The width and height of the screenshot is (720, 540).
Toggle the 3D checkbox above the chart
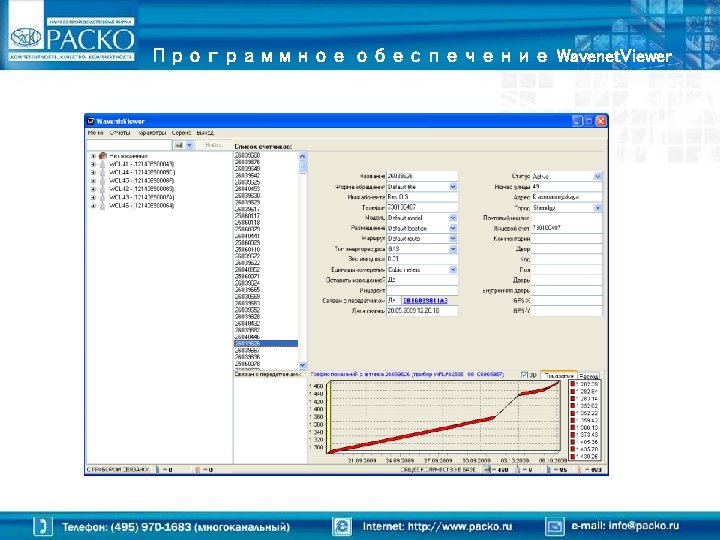(x=525, y=375)
